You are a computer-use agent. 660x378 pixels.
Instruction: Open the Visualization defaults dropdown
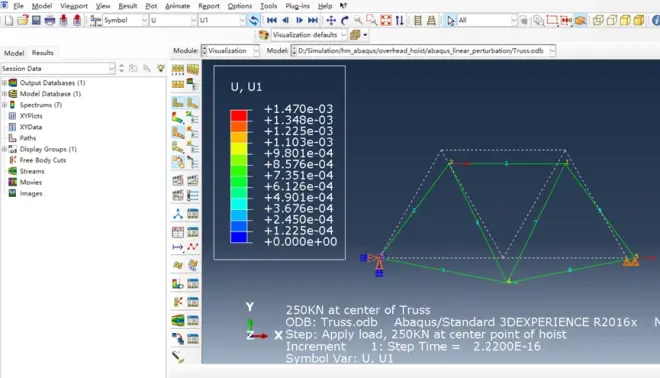[309, 35]
